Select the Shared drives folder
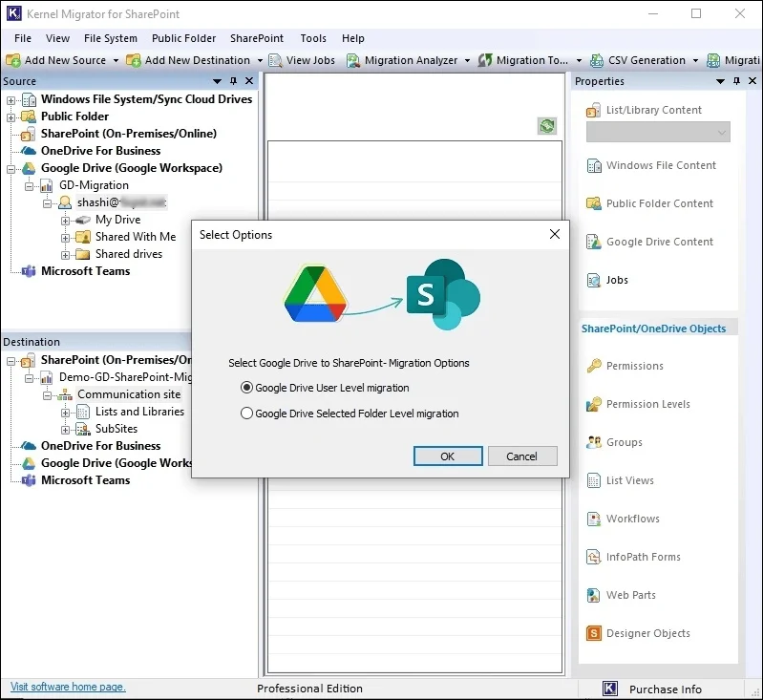 click(x=129, y=254)
